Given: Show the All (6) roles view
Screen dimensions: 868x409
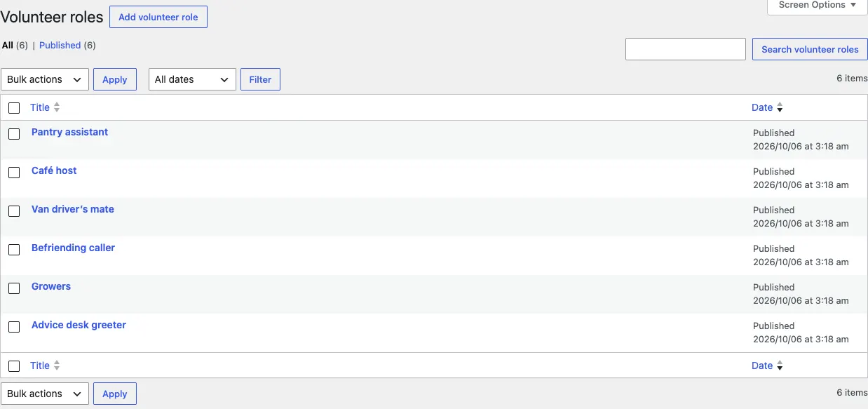Looking at the screenshot, I should coord(15,46).
